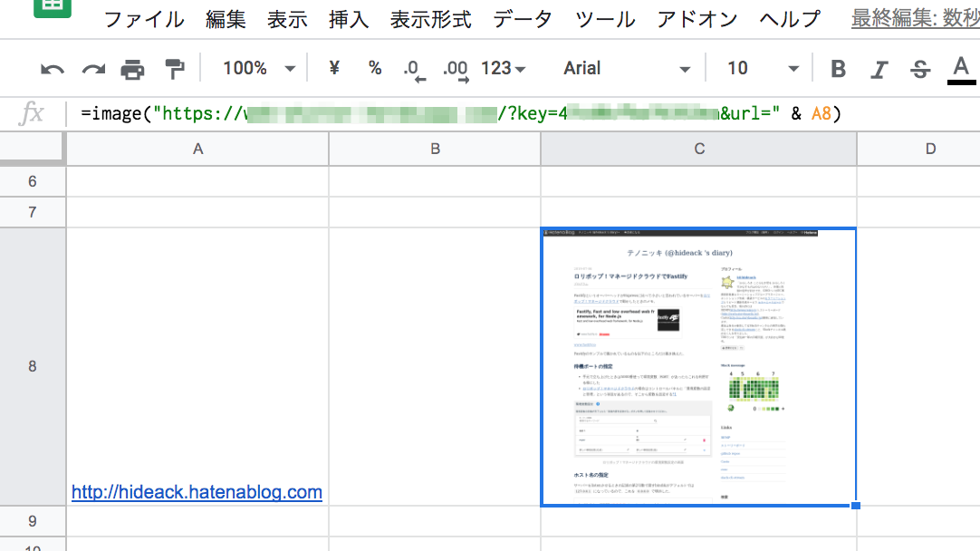The image size is (980, 551).
Task: Open the データ menu
Action: 522,19
